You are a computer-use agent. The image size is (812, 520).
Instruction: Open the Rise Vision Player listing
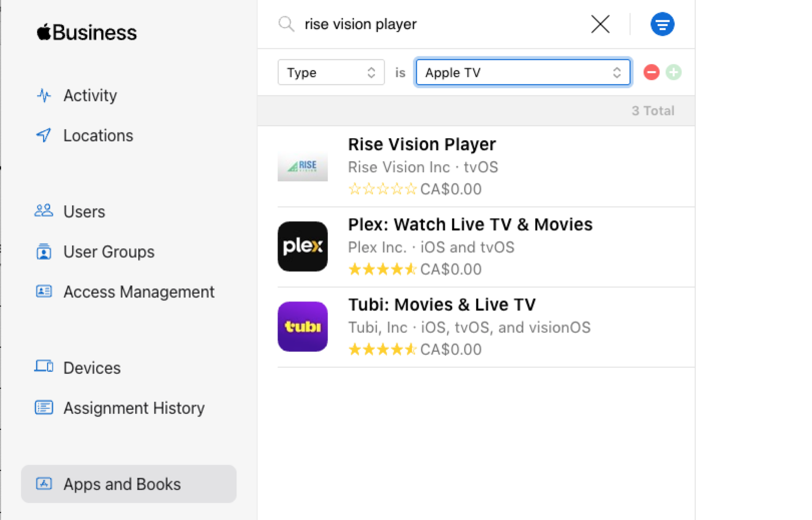(x=422, y=144)
